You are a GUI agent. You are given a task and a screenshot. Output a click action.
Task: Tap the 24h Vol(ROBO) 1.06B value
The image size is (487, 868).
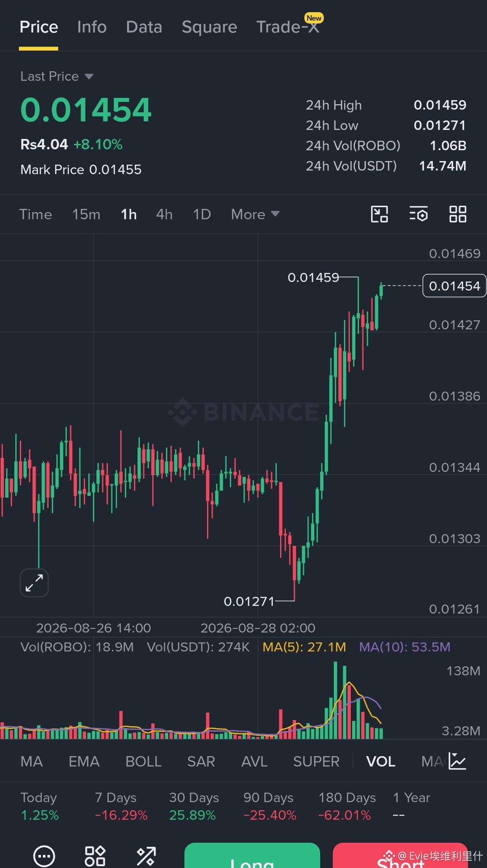coord(448,146)
